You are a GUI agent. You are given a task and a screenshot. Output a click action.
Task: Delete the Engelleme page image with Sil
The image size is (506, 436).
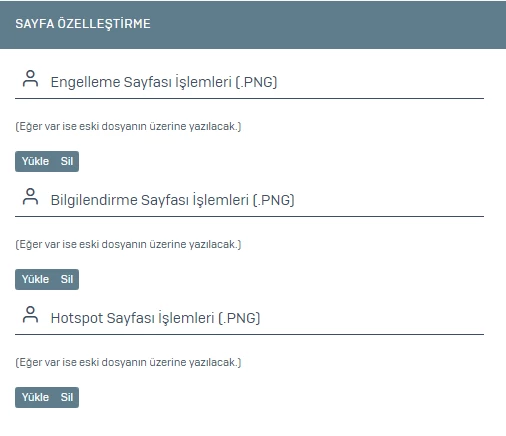(x=67, y=161)
